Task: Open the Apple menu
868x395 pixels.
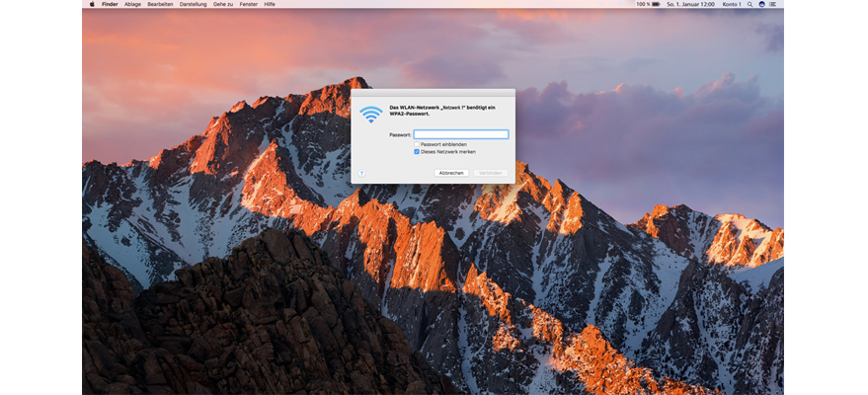Action: click(92, 4)
